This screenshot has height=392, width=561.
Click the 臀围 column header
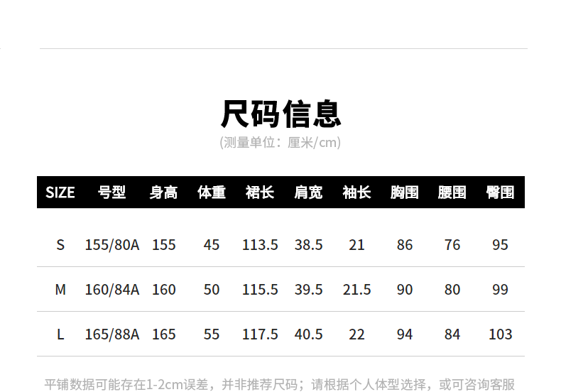pyautogui.click(x=501, y=192)
